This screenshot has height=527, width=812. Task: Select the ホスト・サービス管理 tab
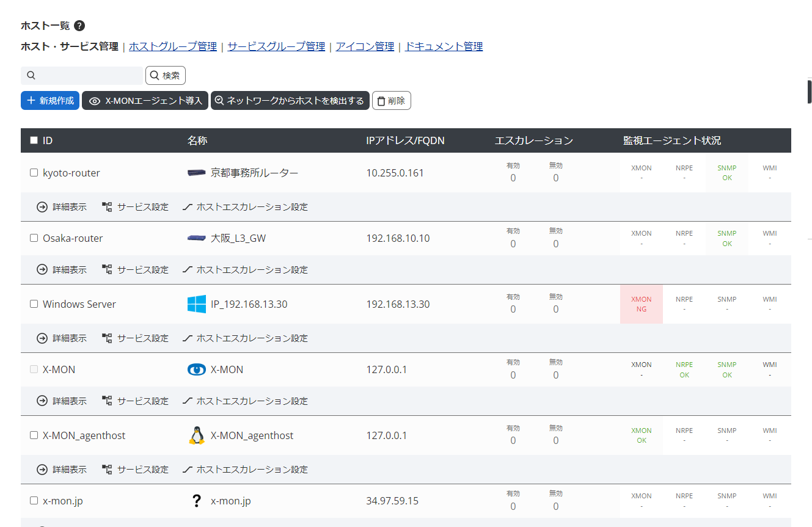tap(70, 46)
